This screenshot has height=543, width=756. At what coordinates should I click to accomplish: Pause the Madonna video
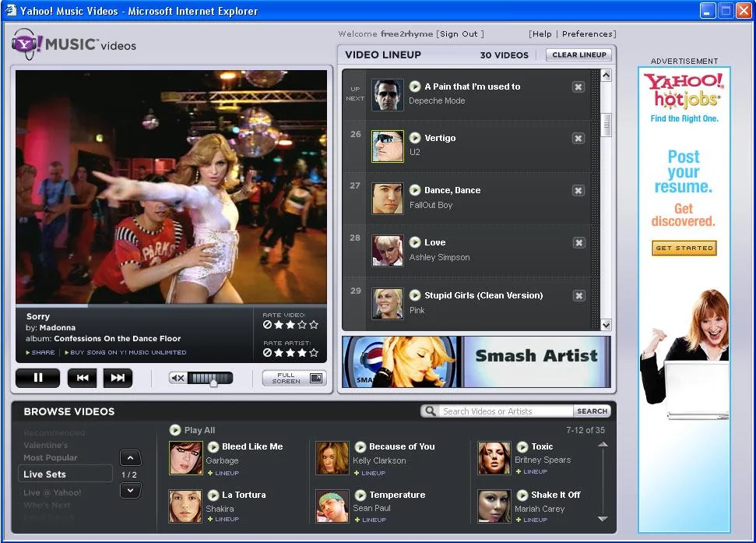[37, 378]
